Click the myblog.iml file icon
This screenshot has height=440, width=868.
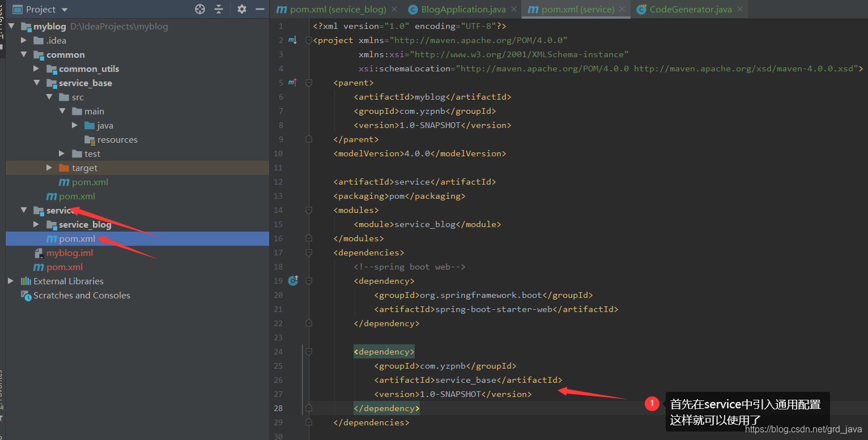39,253
